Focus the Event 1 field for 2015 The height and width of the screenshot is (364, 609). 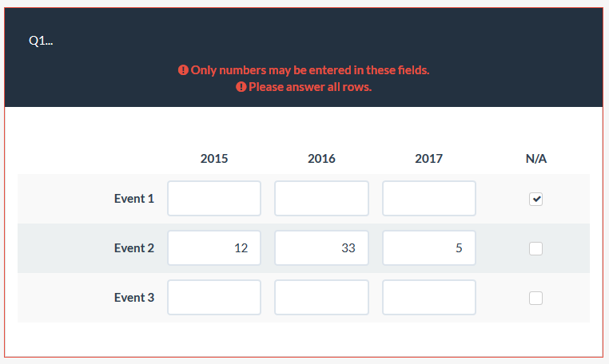point(214,199)
